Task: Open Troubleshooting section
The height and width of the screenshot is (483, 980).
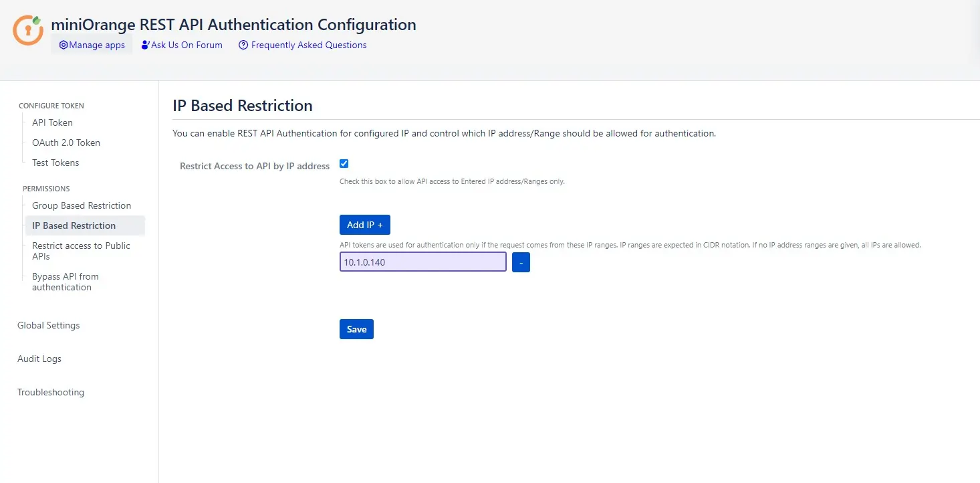Action: pyautogui.click(x=51, y=392)
